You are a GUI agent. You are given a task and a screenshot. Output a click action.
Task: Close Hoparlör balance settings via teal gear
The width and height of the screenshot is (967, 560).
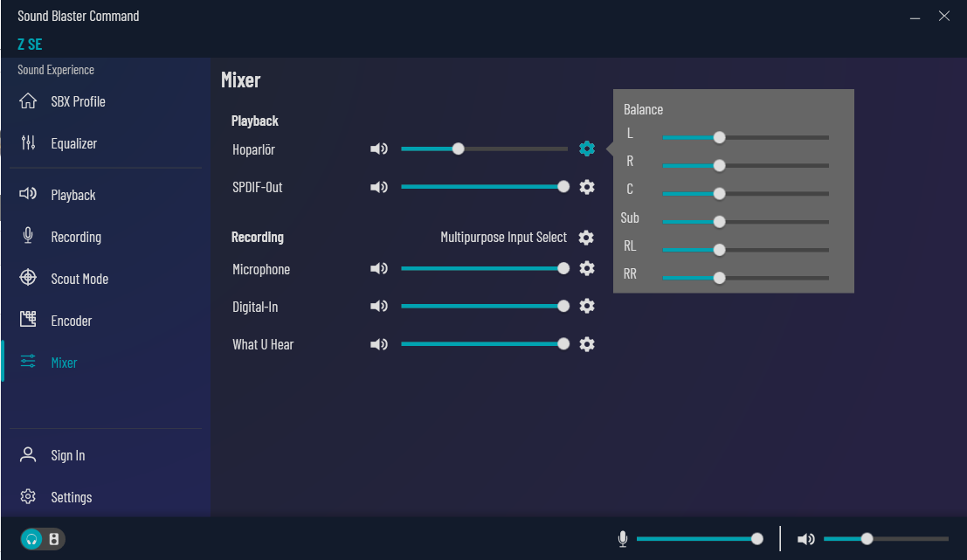(x=587, y=149)
